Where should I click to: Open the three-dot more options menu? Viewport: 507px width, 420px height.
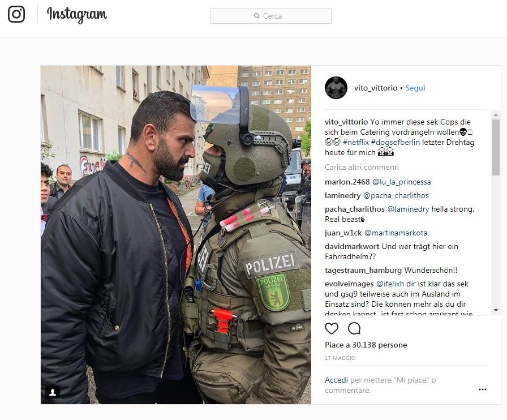point(483,389)
